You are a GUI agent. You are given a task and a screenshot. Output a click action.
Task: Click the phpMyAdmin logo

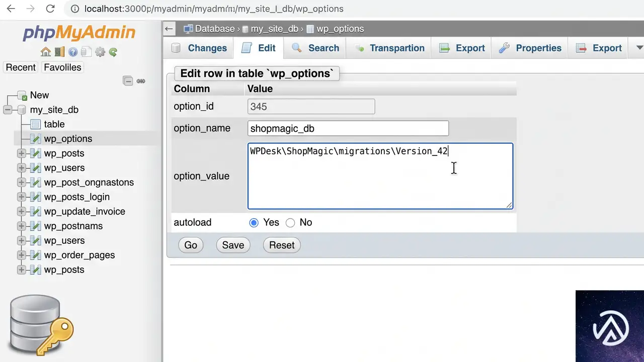tap(79, 33)
